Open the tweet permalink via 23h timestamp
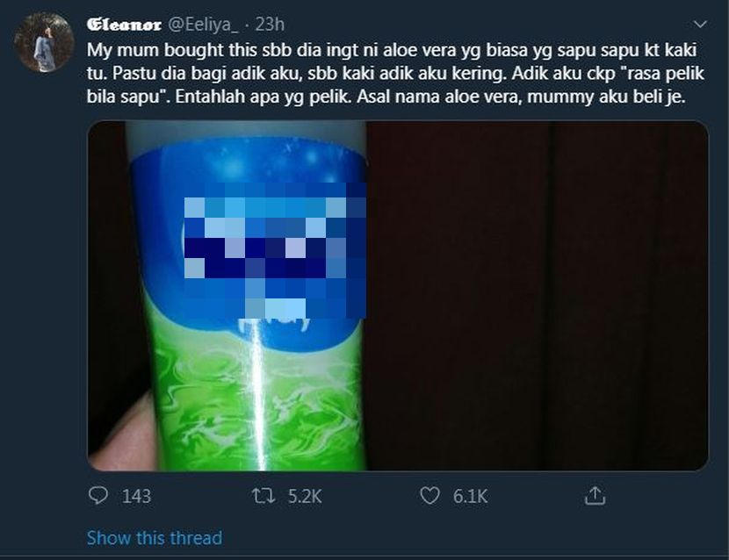This screenshot has width=729, height=560. pyautogui.click(x=270, y=25)
